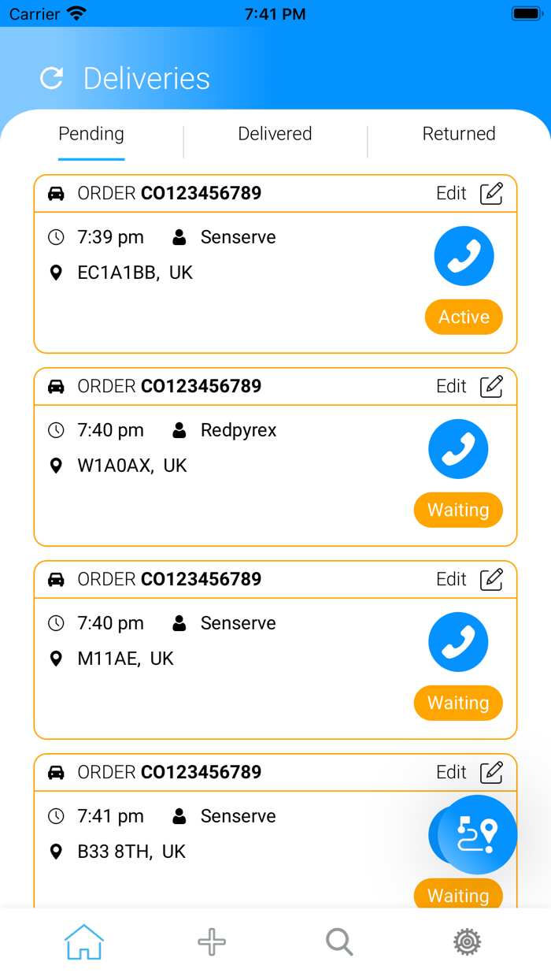This screenshot has height=980, width=551.
Task: Open search from the bottom bar
Action: tap(339, 941)
